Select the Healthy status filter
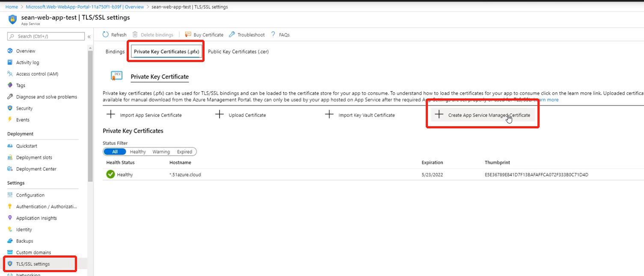644x276 pixels. [x=138, y=151]
